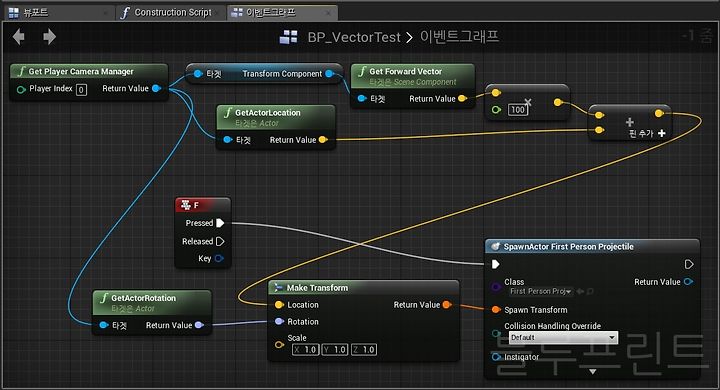The width and height of the screenshot is (720, 390).
Task: Select the GetActorLocation node title
Action: pyautogui.click(x=268, y=113)
